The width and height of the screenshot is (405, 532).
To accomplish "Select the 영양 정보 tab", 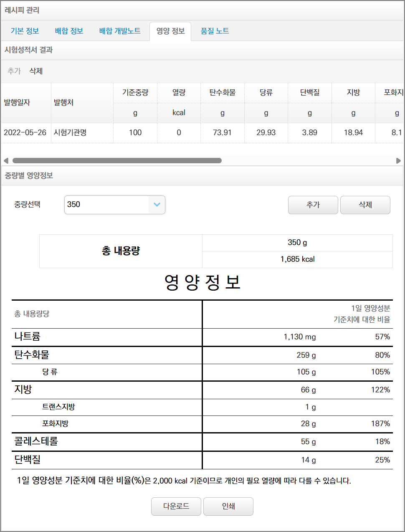I will (x=170, y=31).
